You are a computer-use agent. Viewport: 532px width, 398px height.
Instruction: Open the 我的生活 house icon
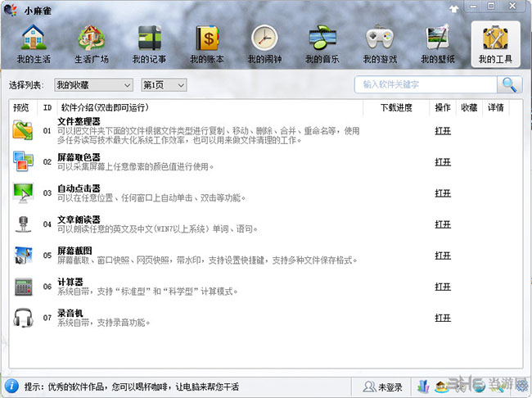click(x=34, y=38)
